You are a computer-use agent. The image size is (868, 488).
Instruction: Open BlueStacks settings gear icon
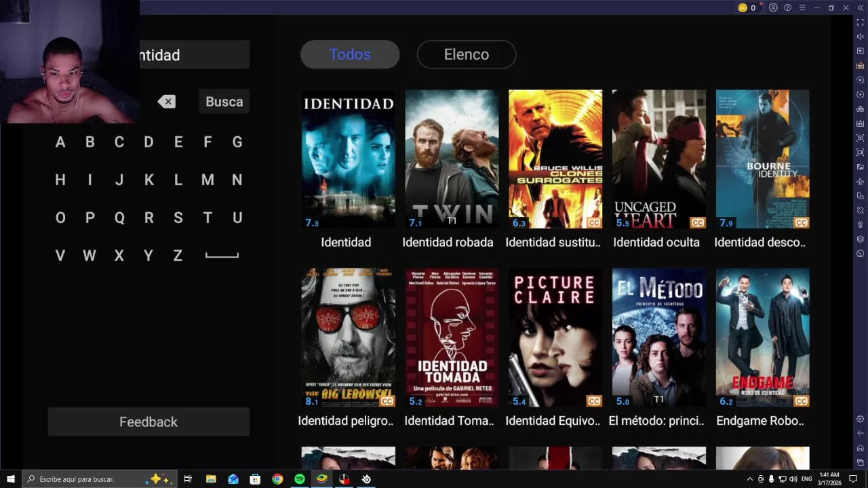click(860, 419)
